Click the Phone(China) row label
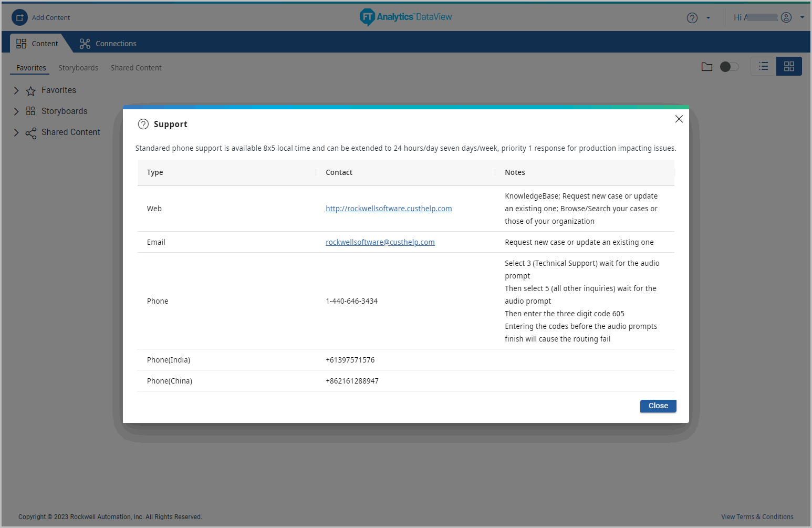 click(170, 381)
